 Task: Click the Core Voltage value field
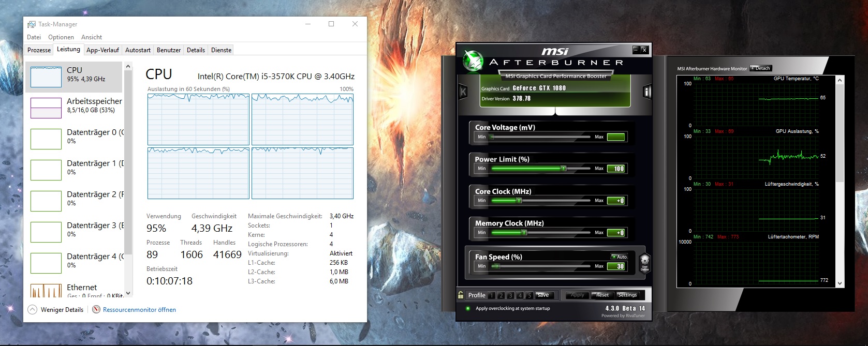[x=616, y=137]
